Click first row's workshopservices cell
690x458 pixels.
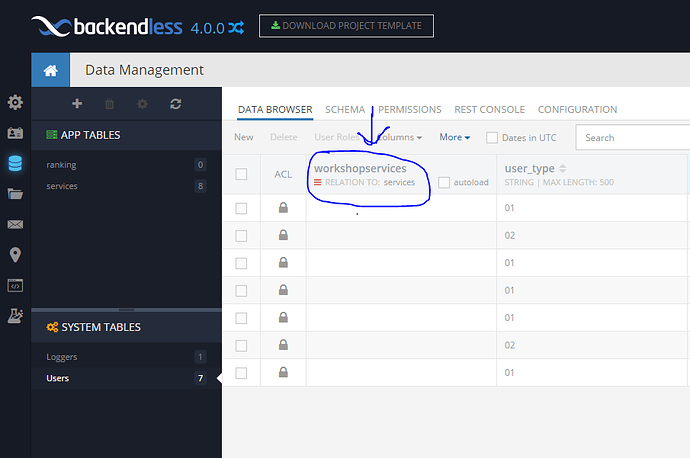401,208
